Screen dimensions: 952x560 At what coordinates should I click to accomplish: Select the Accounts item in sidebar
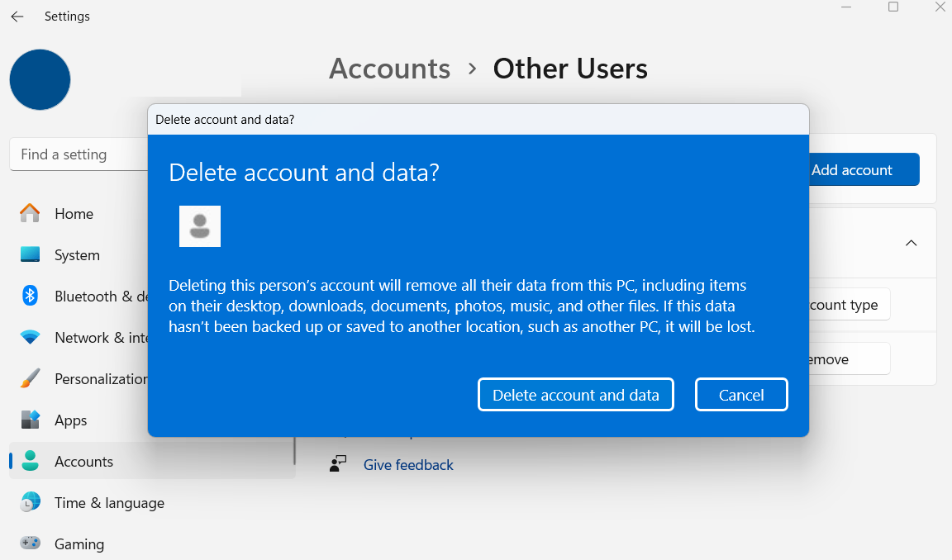click(83, 462)
